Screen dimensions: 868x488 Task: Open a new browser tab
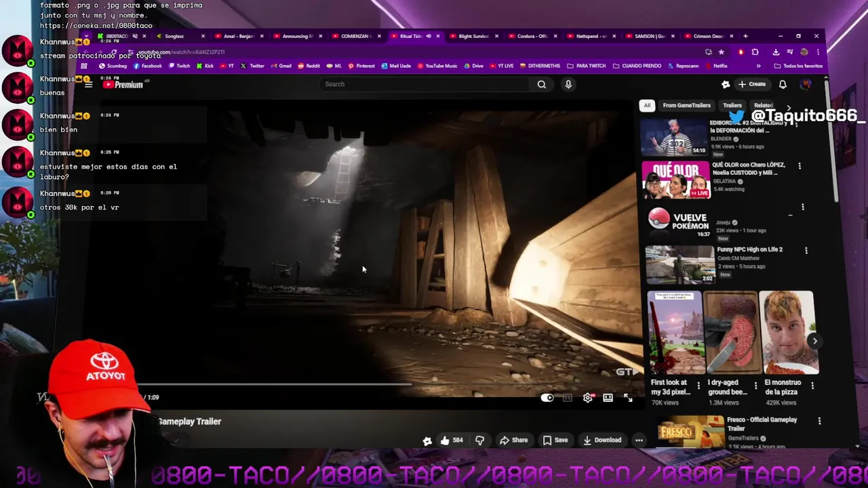tap(745, 36)
